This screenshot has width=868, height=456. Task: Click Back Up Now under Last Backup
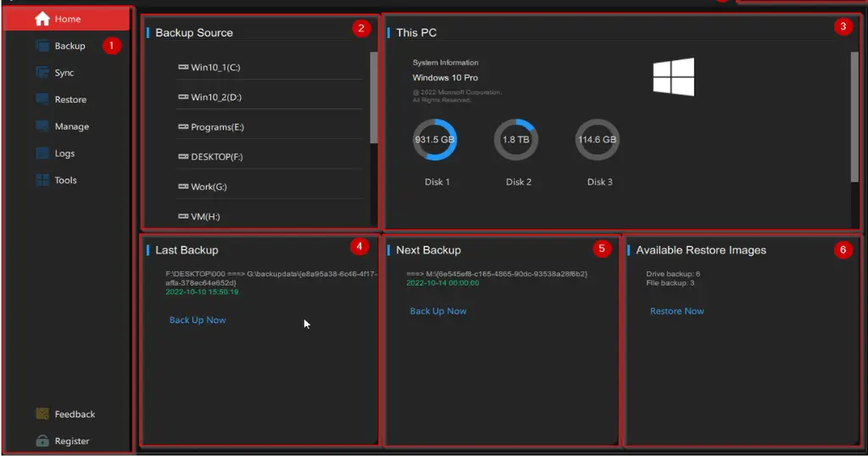[x=197, y=320]
